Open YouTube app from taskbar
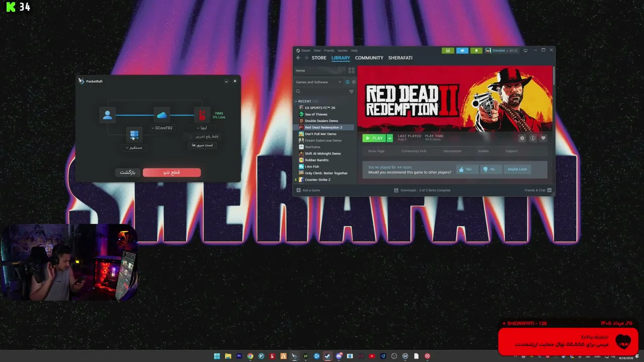The width and height of the screenshot is (644, 362). [372, 356]
